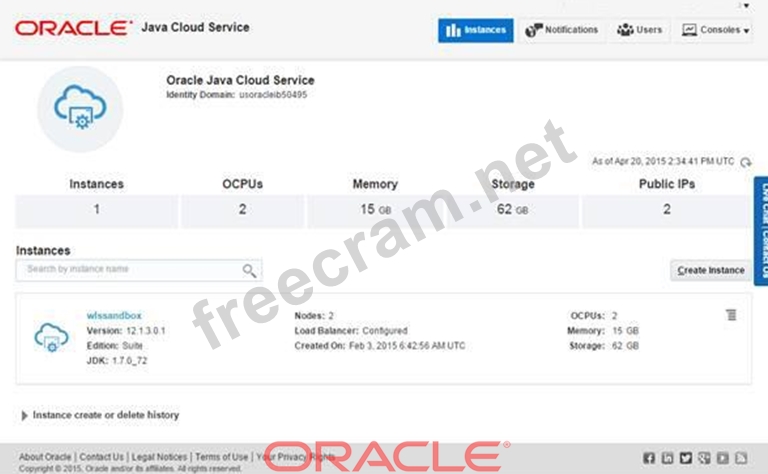The width and height of the screenshot is (768, 474).
Task: Click the Created On Feb 3, 2015 text
Action: tap(380, 346)
